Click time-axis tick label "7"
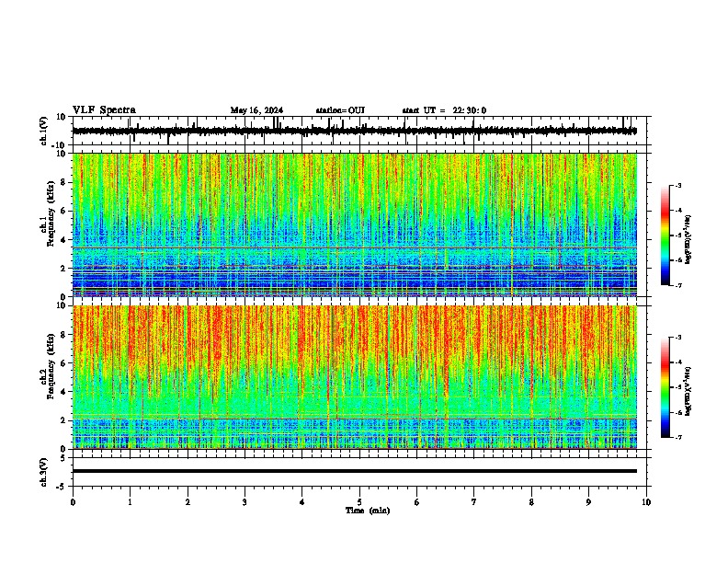 coord(474,502)
